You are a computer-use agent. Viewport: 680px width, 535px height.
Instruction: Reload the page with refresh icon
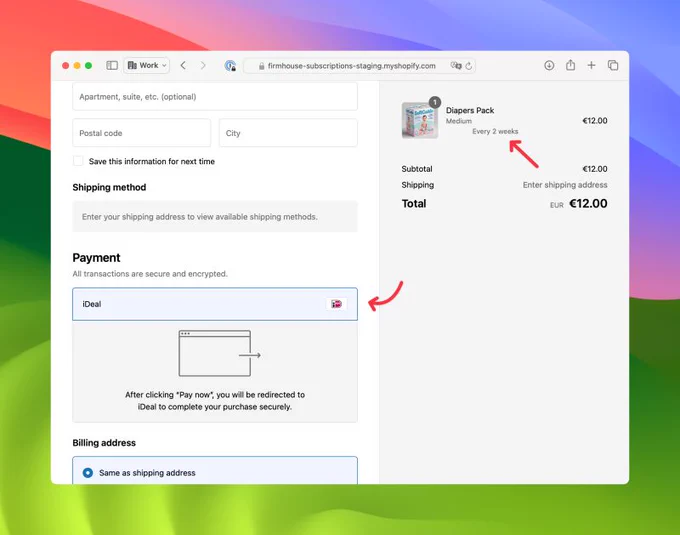click(469, 66)
